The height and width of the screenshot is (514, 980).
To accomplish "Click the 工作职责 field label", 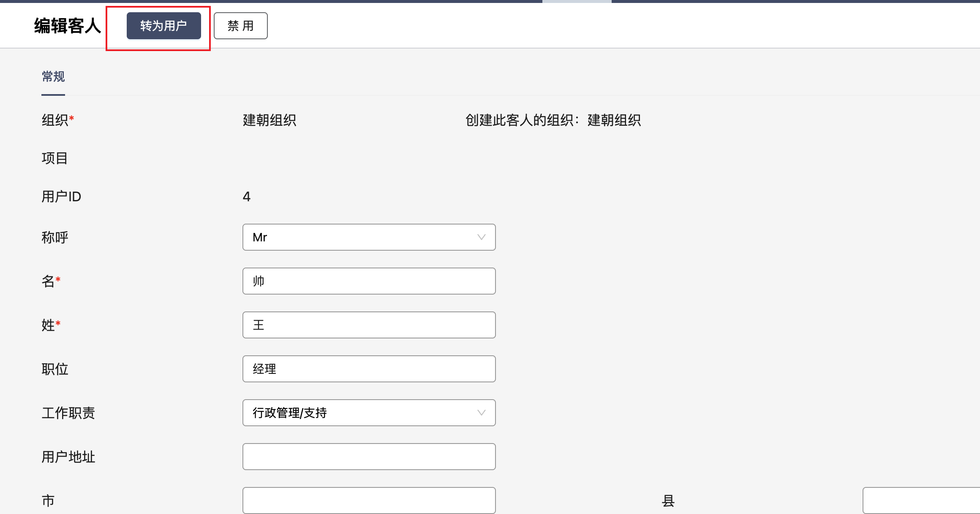I will 68,413.
